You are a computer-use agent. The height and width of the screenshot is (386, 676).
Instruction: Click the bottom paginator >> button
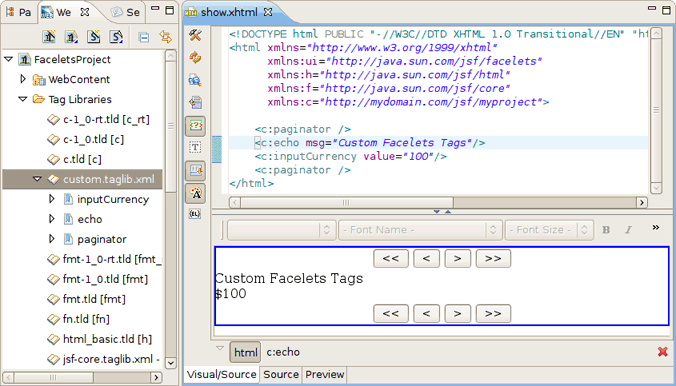coord(493,313)
